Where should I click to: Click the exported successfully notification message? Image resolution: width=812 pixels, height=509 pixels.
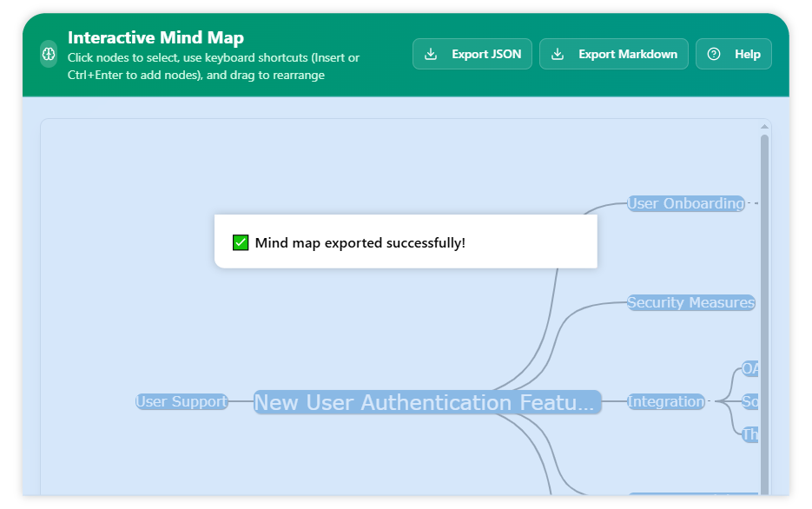click(360, 243)
